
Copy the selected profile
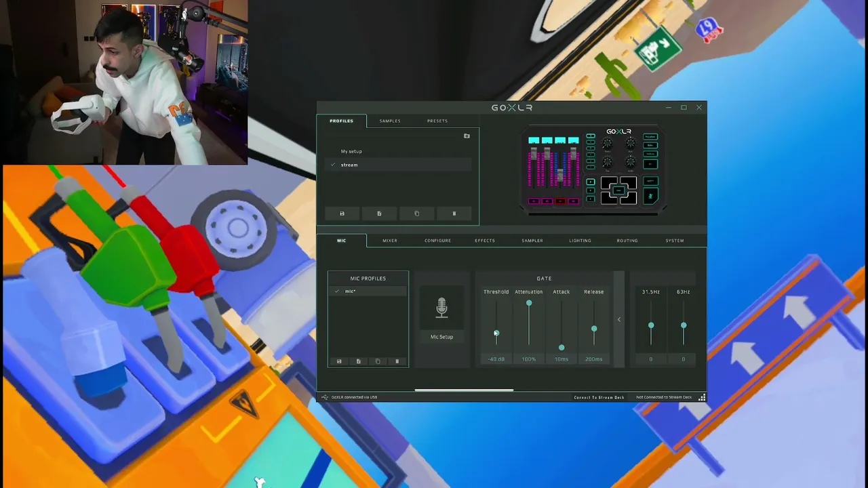[417, 213]
